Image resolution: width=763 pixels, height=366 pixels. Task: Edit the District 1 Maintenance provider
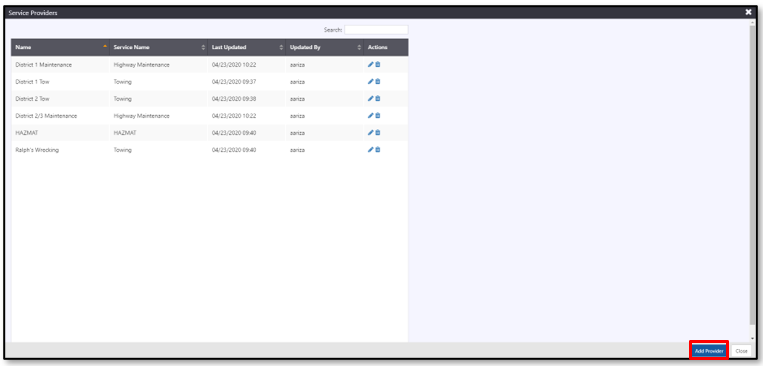point(370,65)
